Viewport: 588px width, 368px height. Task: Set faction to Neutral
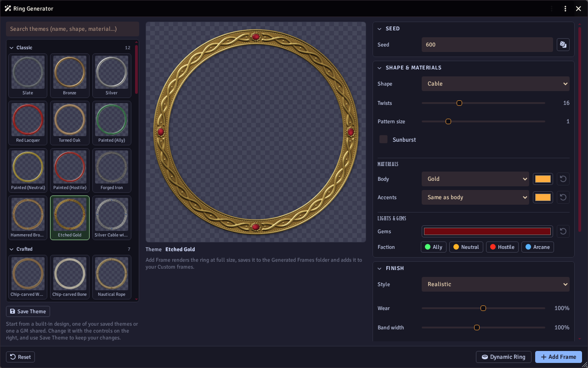pyautogui.click(x=466, y=247)
